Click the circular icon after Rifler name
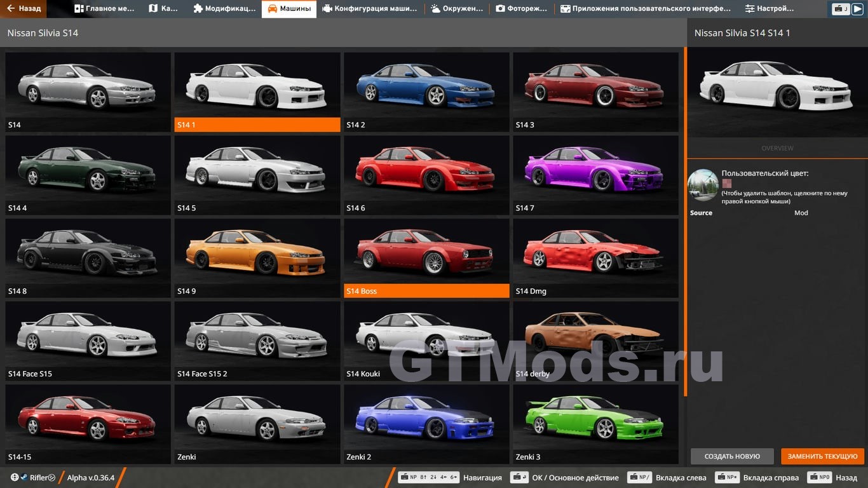Image resolution: width=868 pixels, height=488 pixels. tap(51, 477)
